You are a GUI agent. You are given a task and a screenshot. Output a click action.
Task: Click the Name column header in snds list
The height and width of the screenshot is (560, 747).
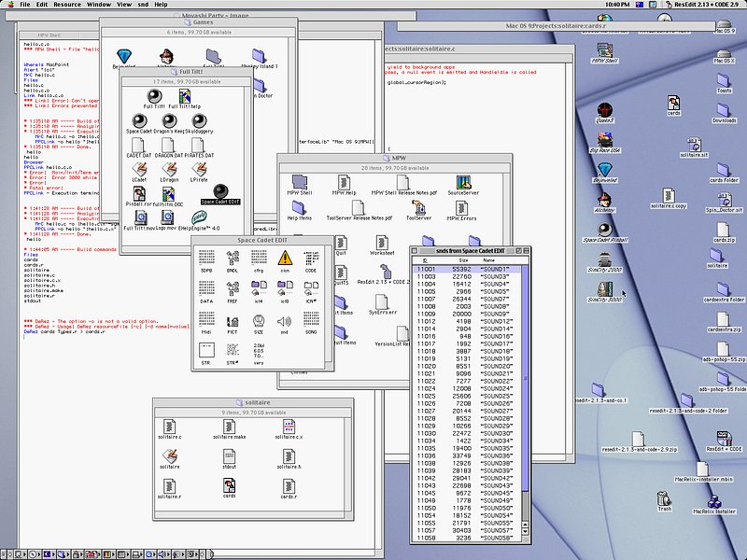(x=488, y=260)
